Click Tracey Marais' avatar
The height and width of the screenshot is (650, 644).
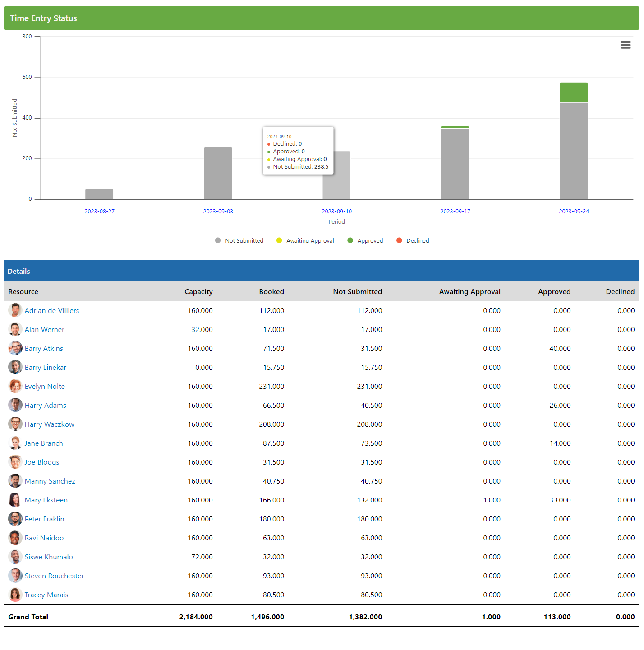(15, 595)
